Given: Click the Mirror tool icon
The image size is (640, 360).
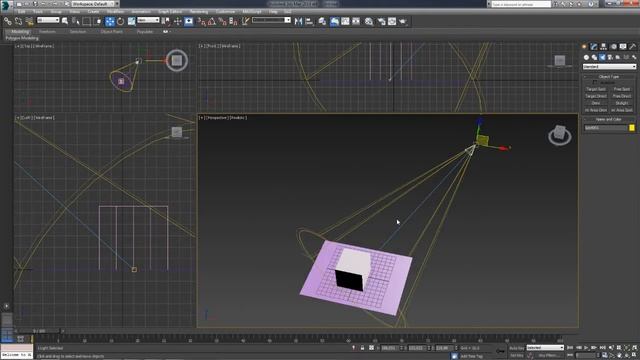Looking at the screenshot, I should [x=298, y=21].
